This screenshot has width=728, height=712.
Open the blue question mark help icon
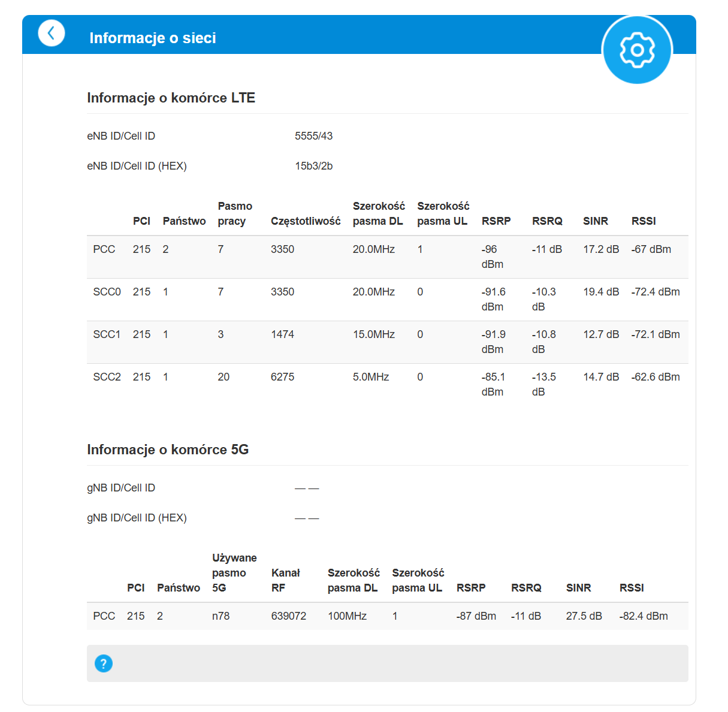[x=104, y=663]
